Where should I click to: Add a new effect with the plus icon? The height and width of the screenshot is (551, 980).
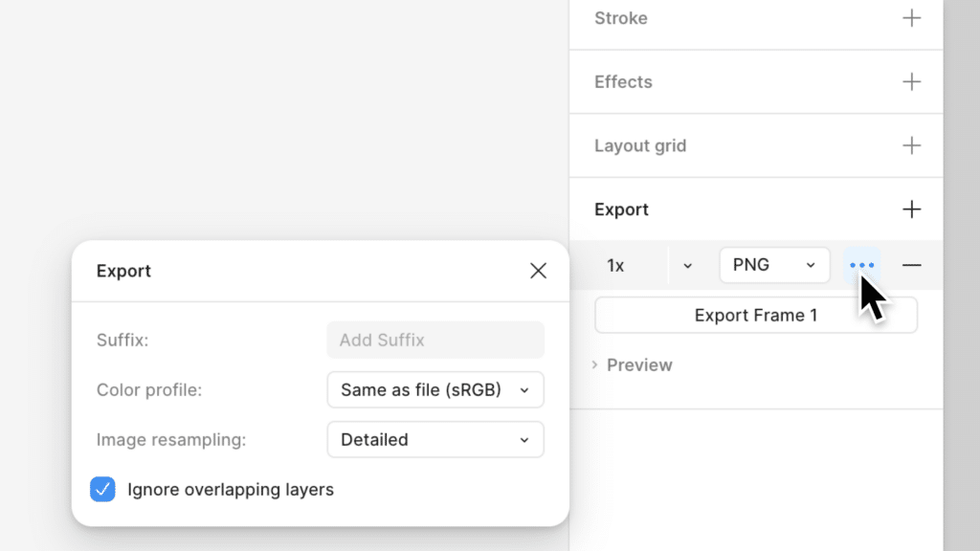[x=912, y=81]
